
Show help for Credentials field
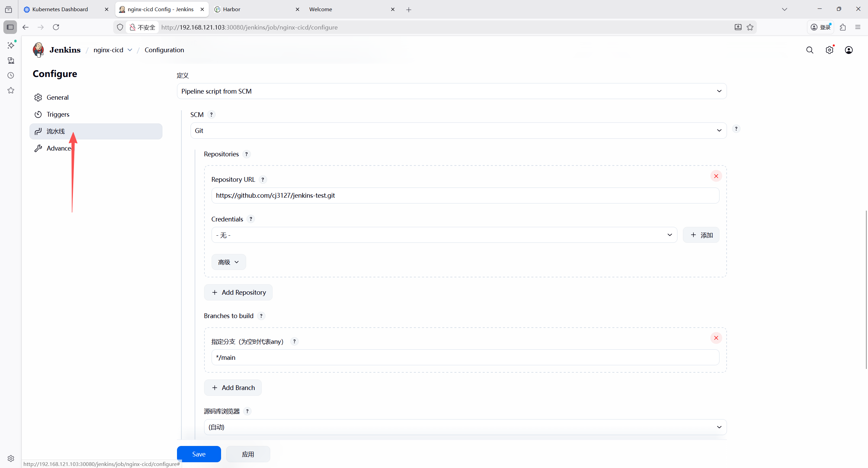251,219
